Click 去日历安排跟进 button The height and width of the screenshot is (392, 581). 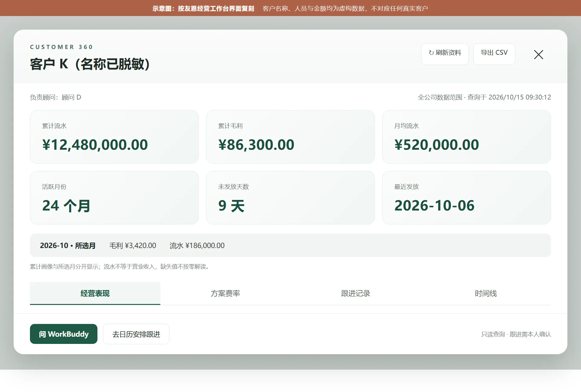pos(136,334)
